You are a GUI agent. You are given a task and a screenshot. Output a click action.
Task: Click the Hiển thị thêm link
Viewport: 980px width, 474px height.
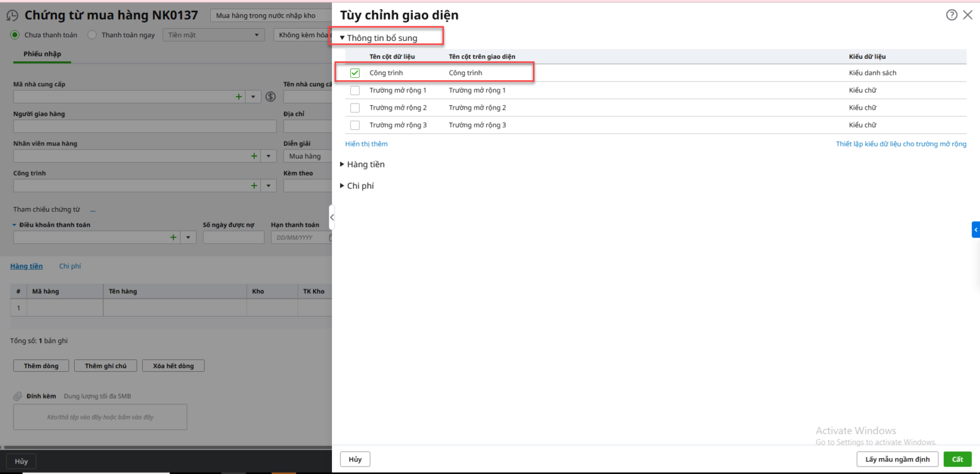[366, 144]
